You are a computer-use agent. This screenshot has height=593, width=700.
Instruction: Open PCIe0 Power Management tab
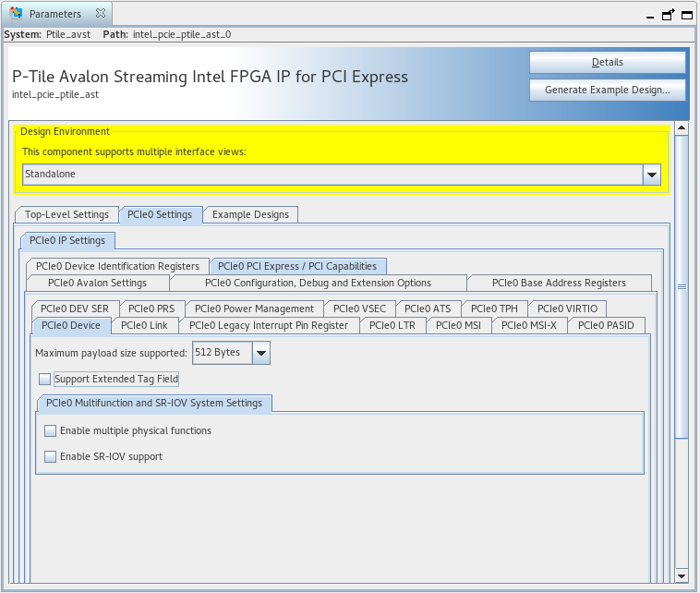click(254, 309)
